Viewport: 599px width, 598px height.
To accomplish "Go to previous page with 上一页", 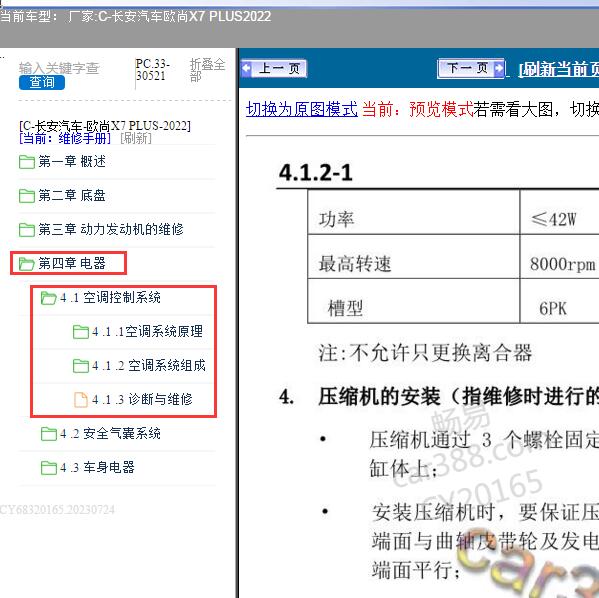I will pyautogui.click(x=274, y=69).
